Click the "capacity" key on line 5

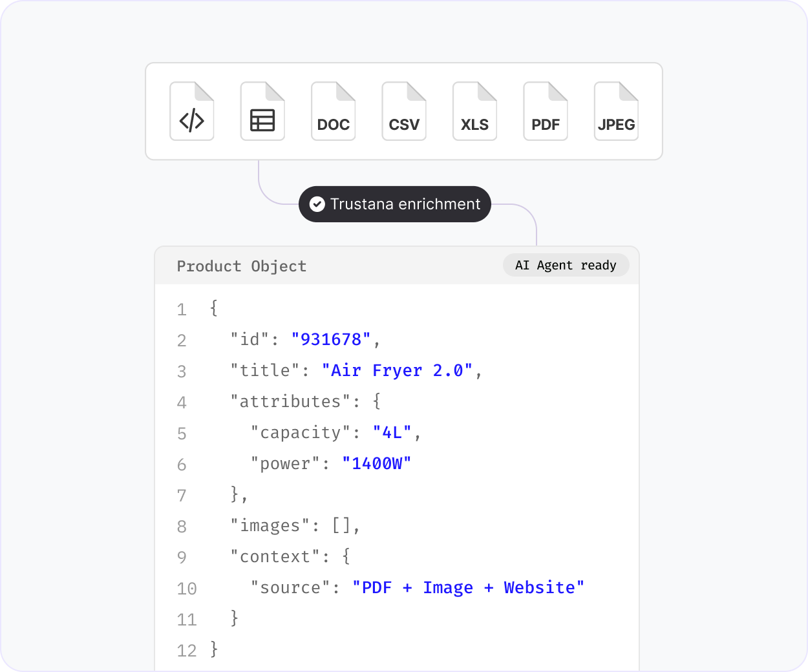[301, 432]
